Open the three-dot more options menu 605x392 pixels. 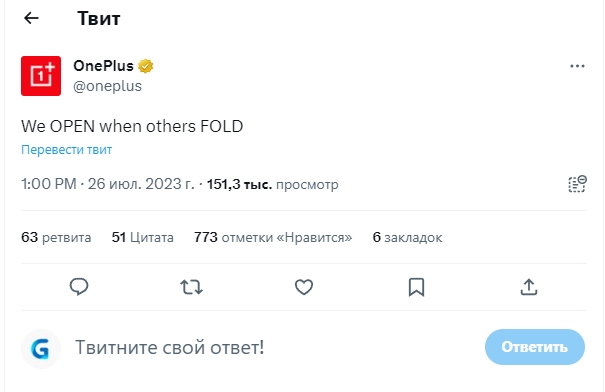(x=577, y=66)
